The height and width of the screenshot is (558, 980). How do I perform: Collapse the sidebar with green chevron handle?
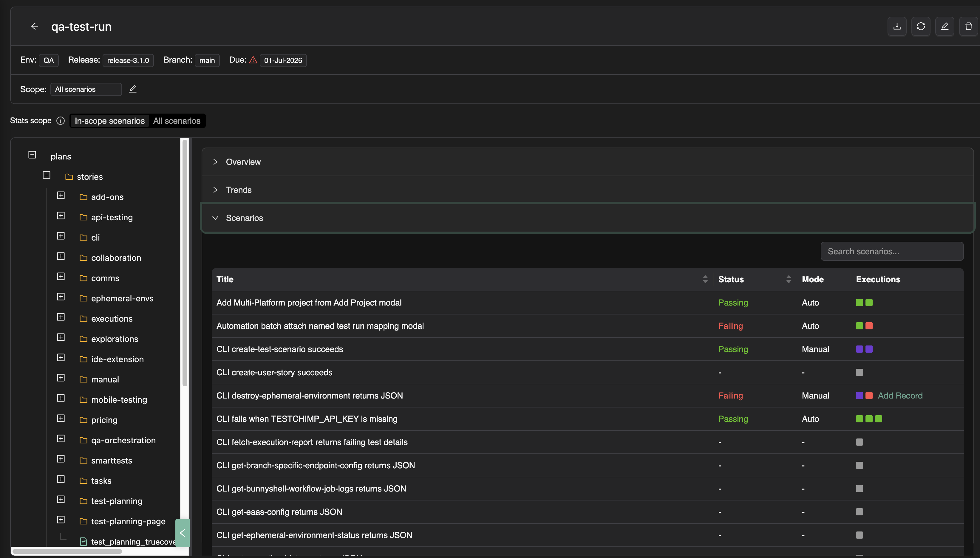(x=183, y=533)
